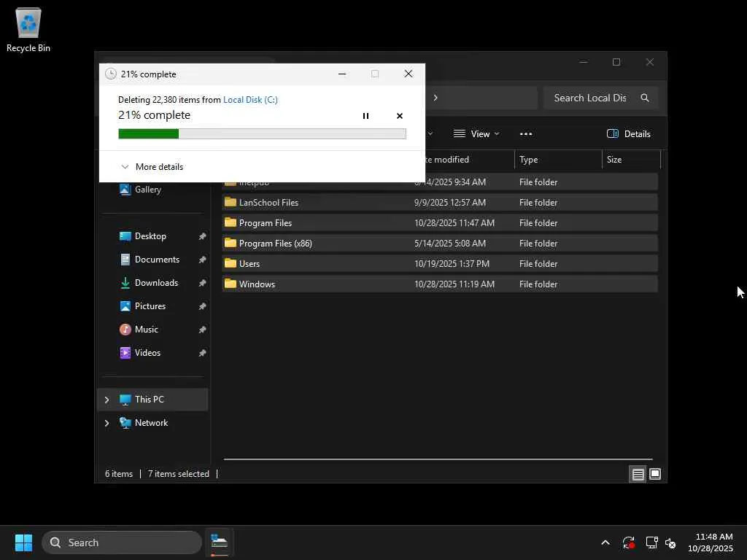Open Pictures in the sidebar
The width and height of the screenshot is (747, 560).
(150, 306)
